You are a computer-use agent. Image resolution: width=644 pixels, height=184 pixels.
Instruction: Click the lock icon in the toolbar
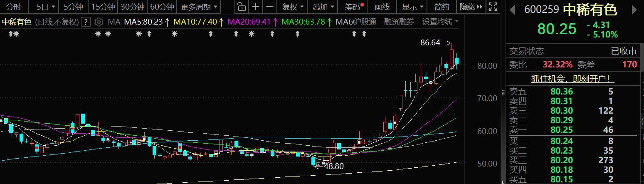tap(241, 7)
